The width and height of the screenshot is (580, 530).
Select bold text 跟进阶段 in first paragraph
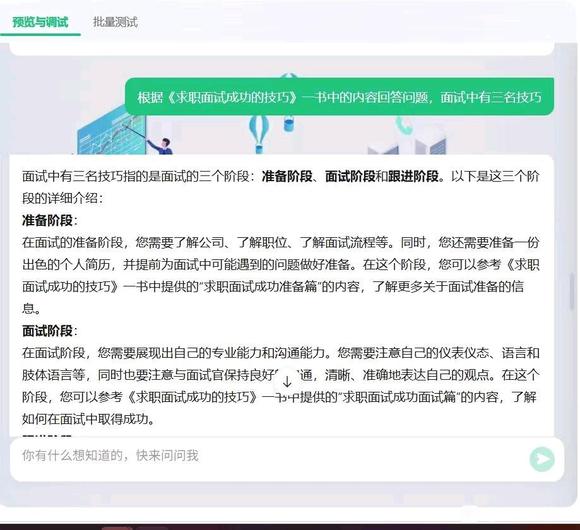tap(413, 176)
